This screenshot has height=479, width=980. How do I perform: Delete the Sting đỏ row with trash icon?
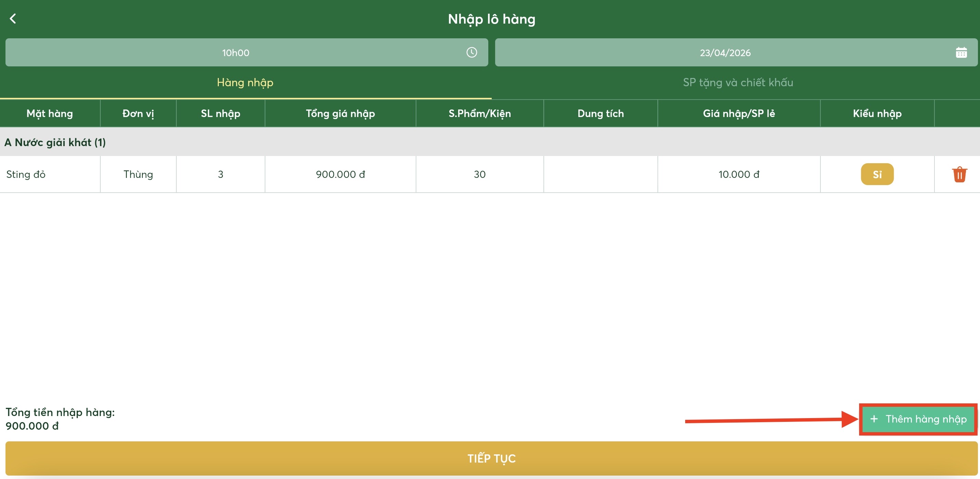click(x=959, y=174)
